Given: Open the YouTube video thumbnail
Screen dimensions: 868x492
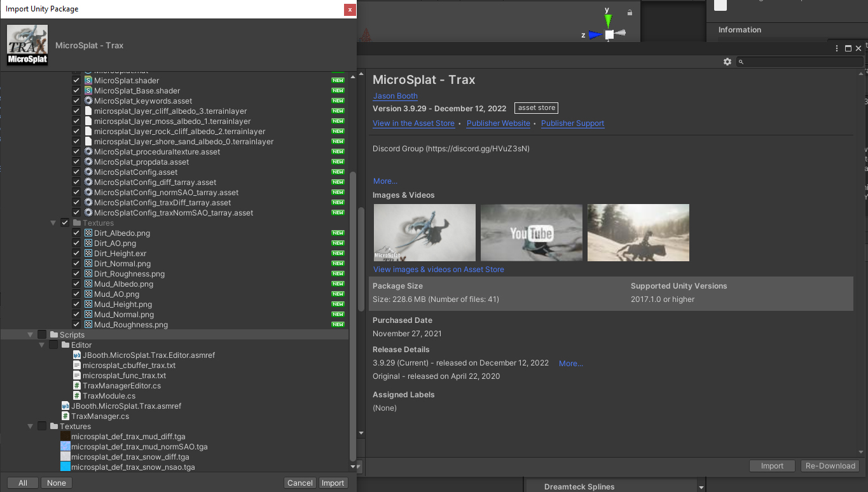Looking at the screenshot, I should pyautogui.click(x=532, y=233).
